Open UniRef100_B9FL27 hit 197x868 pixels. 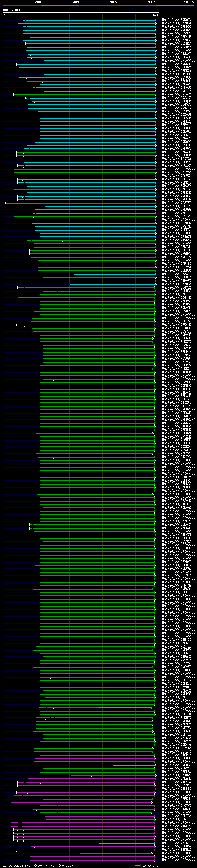(x=176, y=121)
